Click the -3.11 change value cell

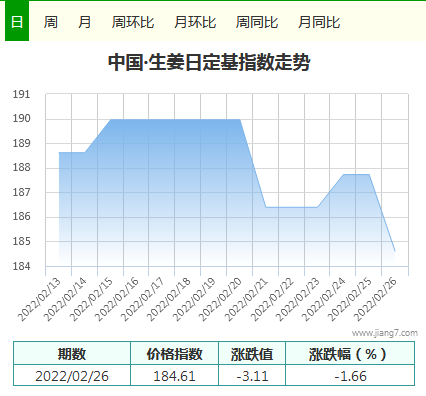(252, 376)
